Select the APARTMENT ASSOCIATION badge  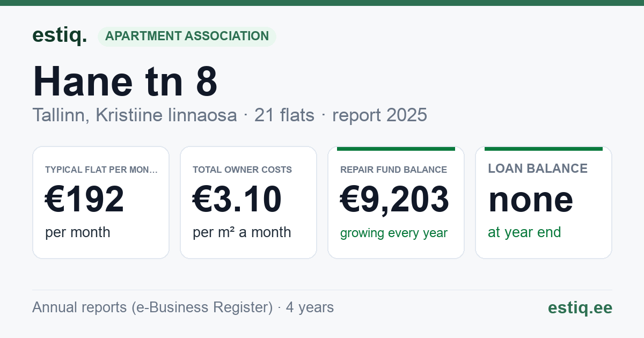[x=187, y=36]
